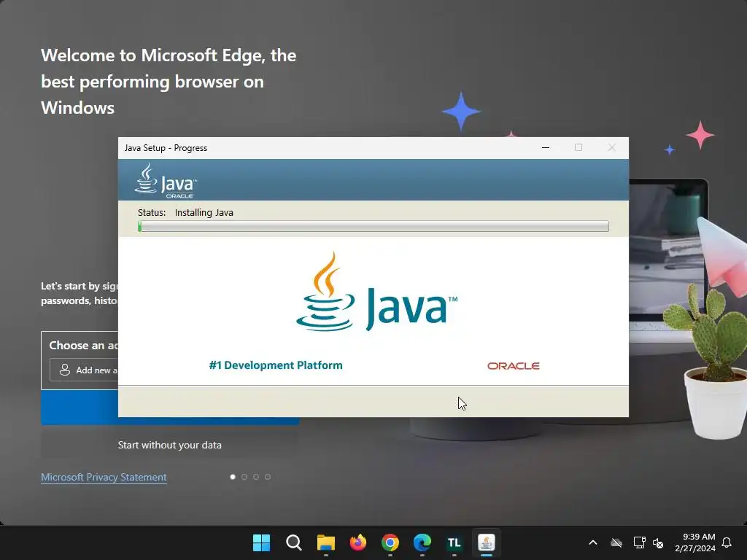Image resolution: width=747 pixels, height=560 pixels.
Task: Click the blue sign-in button in Edge
Action: click(169, 421)
